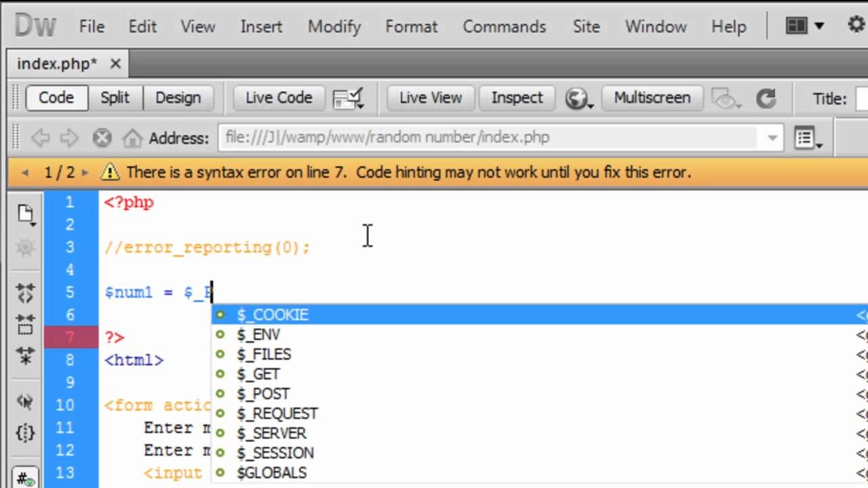This screenshot has height=488, width=868.
Task: Open the Preview in Browser globe icon
Action: [577, 99]
